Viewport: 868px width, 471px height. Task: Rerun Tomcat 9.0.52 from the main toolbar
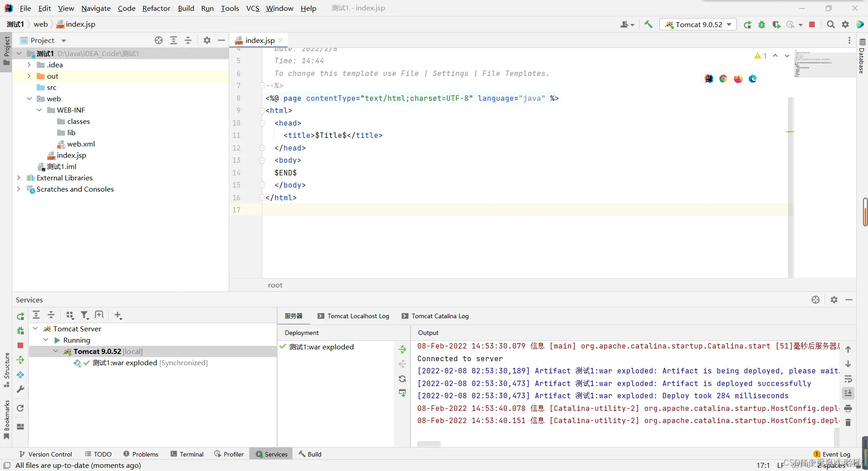click(x=748, y=24)
